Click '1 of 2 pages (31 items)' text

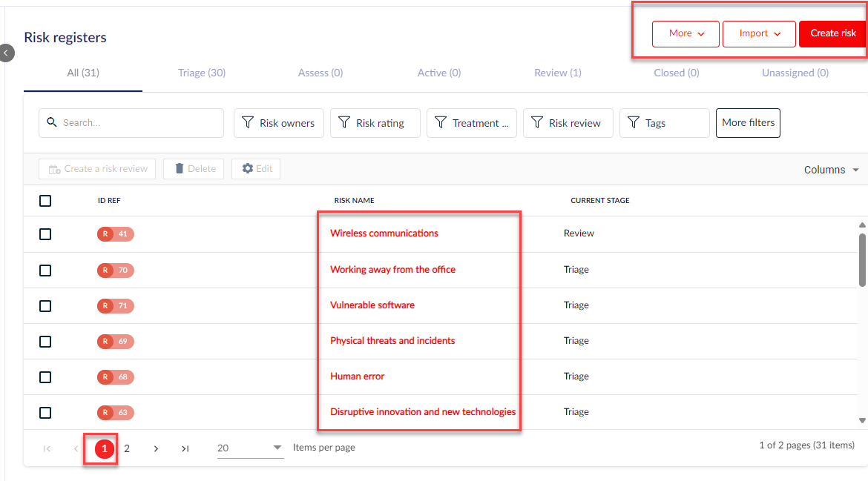(x=806, y=445)
